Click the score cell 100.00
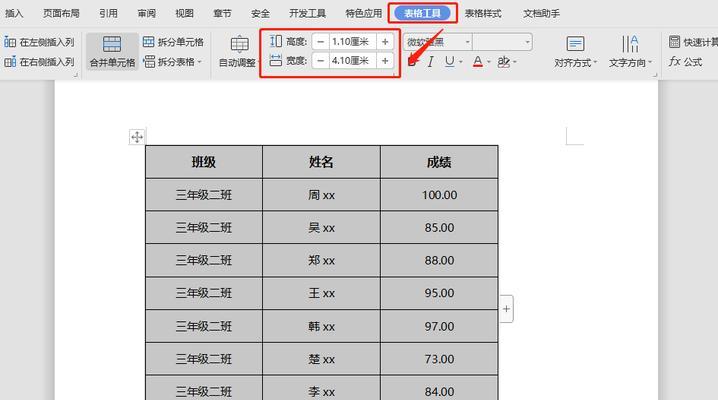 [439, 195]
